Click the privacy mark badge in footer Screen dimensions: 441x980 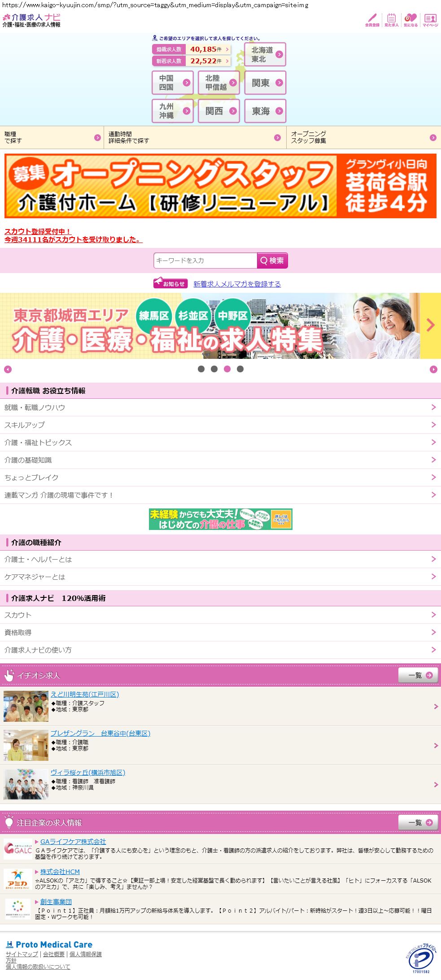click(x=420, y=958)
